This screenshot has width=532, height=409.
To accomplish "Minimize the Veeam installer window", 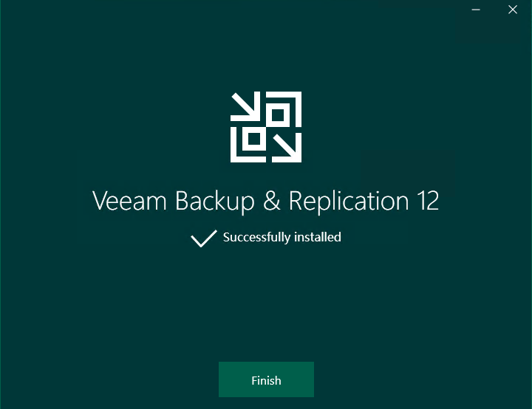I will click(x=476, y=10).
